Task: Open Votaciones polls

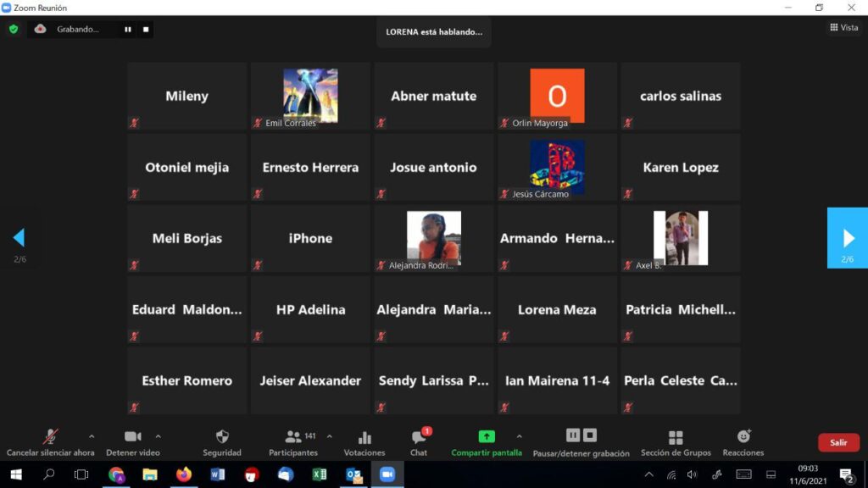Action: pyautogui.click(x=364, y=441)
